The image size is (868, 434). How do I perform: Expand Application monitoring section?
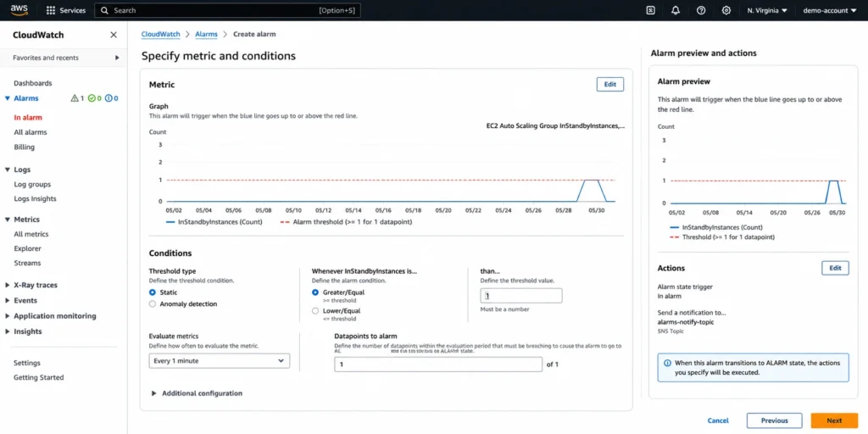point(7,316)
